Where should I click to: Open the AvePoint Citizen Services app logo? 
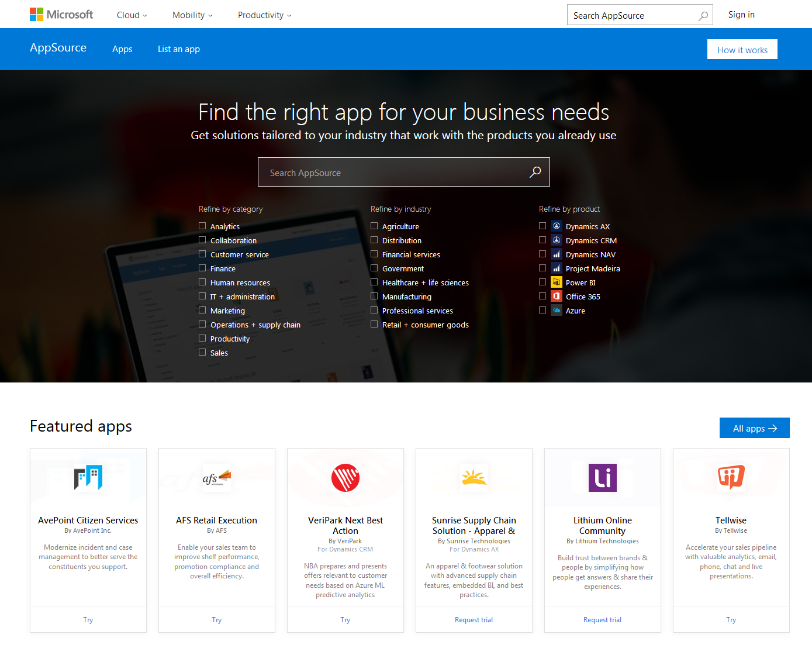coord(88,478)
